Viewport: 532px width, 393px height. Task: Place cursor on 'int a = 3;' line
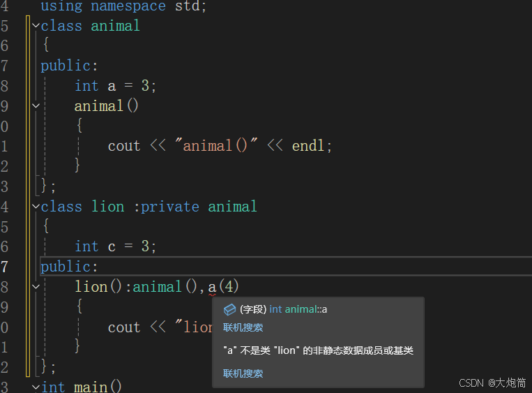pyautogui.click(x=115, y=86)
